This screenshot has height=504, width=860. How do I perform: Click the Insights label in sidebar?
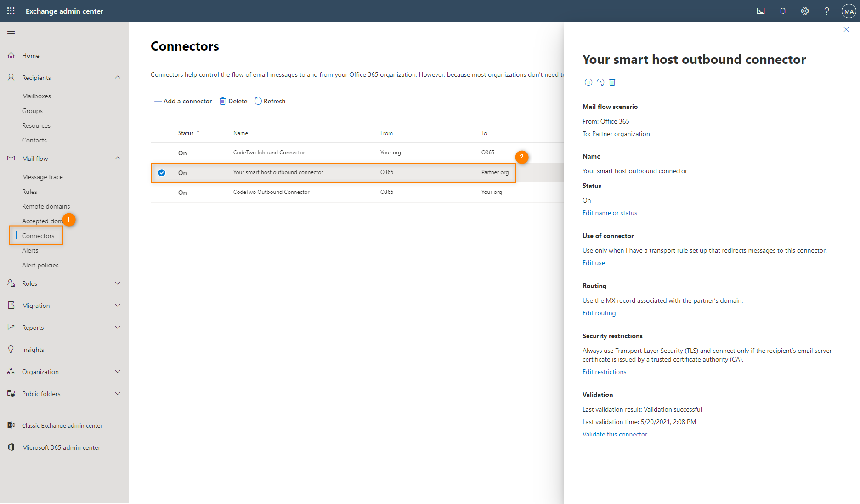(x=33, y=350)
